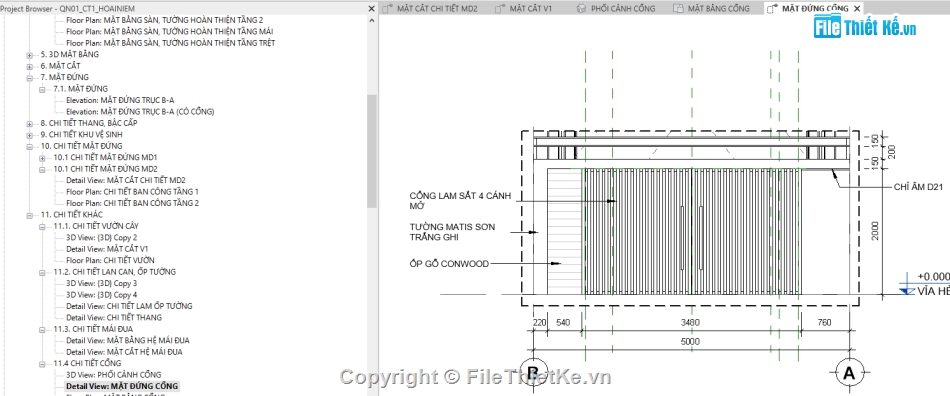This screenshot has height=396, width=950.
Task: Expand 6. MẶT CẮT node
Action: point(29,66)
